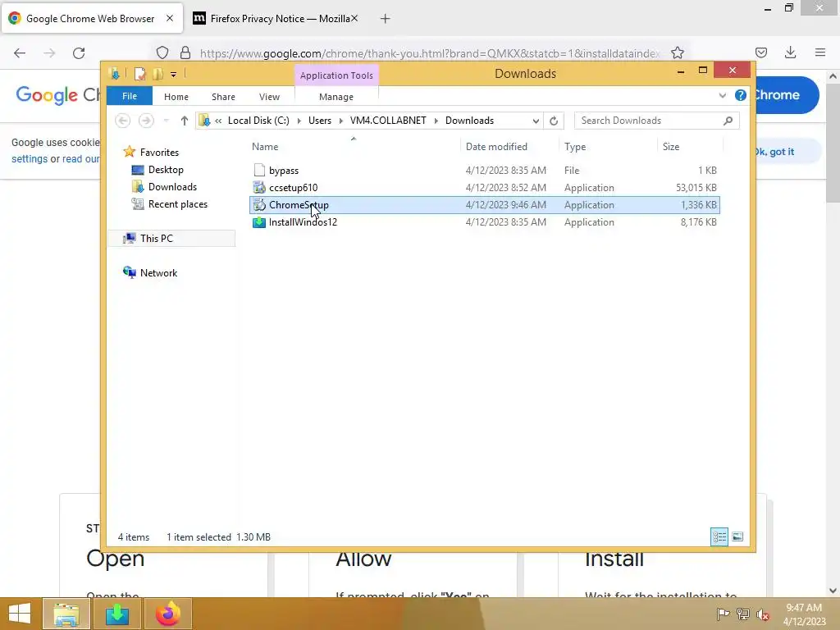Switch to Details view layout button
840x630 pixels.
pos(719,536)
